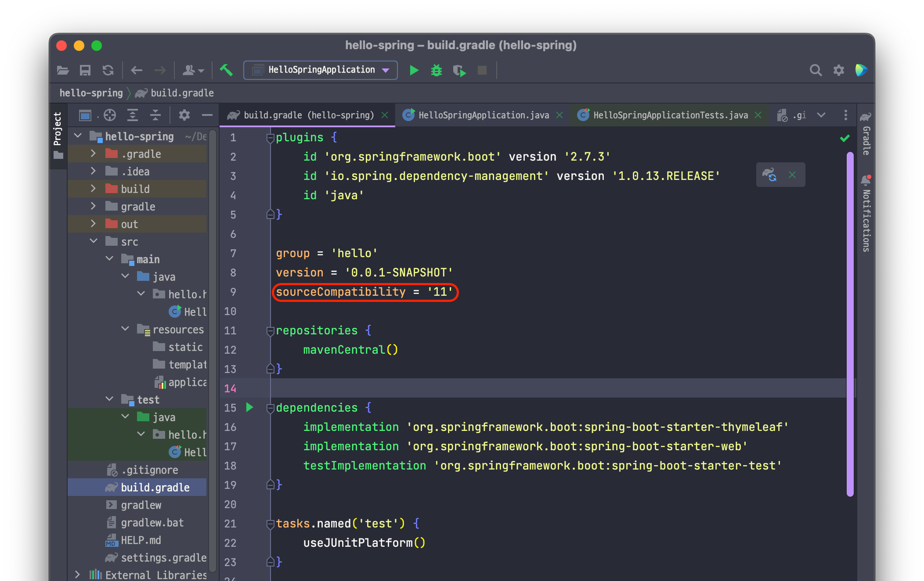Click Run with Coverage icon

(459, 70)
